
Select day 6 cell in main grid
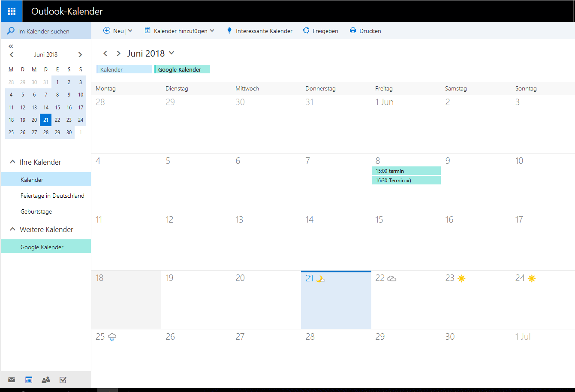[266, 183]
